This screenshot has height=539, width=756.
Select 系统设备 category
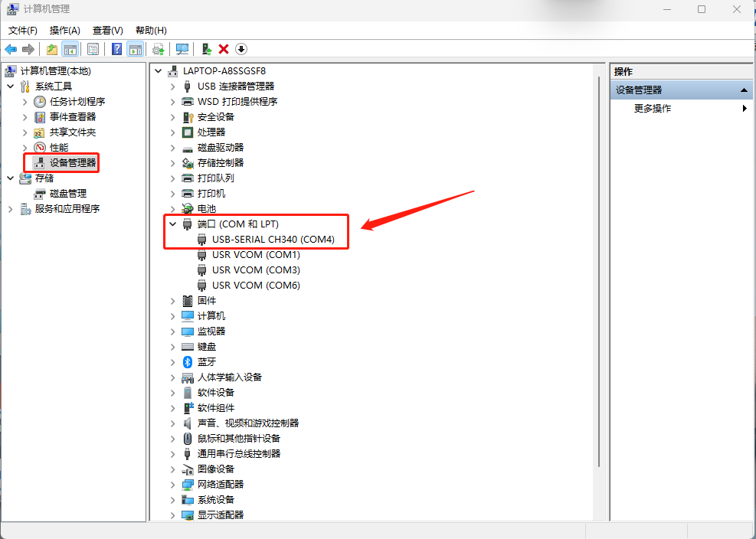(215, 499)
